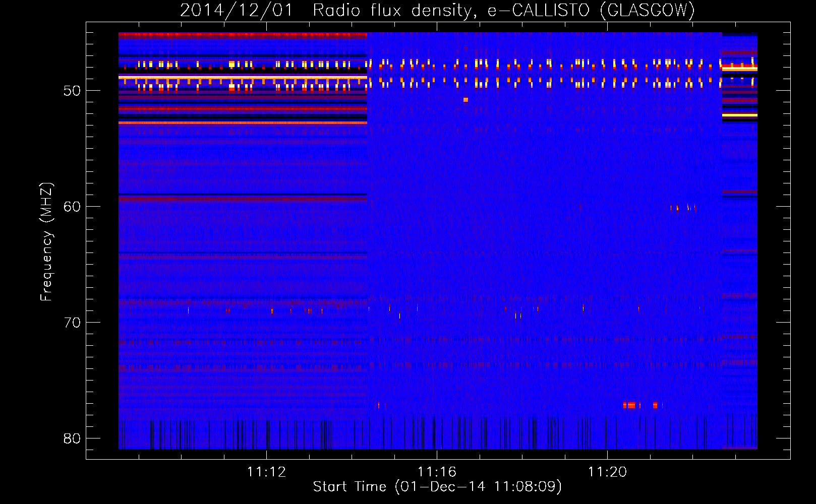
Task: Click the plot title mentioning e-CALLISTO (GLASGOW)
Action: (x=437, y=10)
